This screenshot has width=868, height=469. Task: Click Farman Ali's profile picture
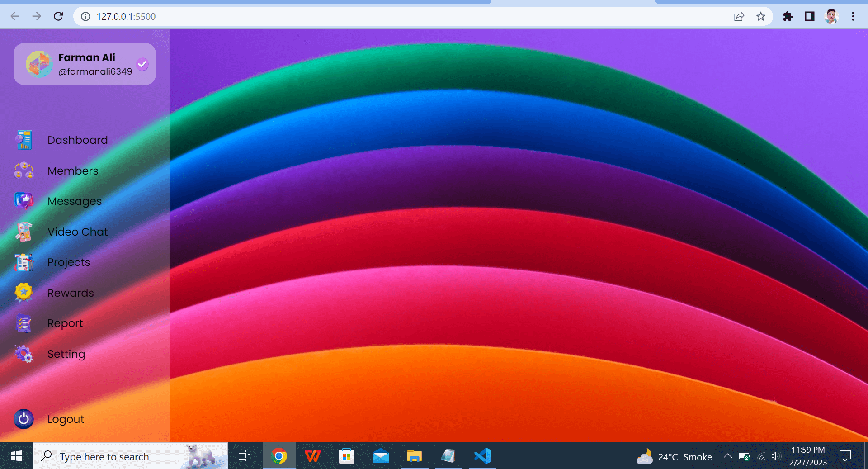click(x=39, y=64)
